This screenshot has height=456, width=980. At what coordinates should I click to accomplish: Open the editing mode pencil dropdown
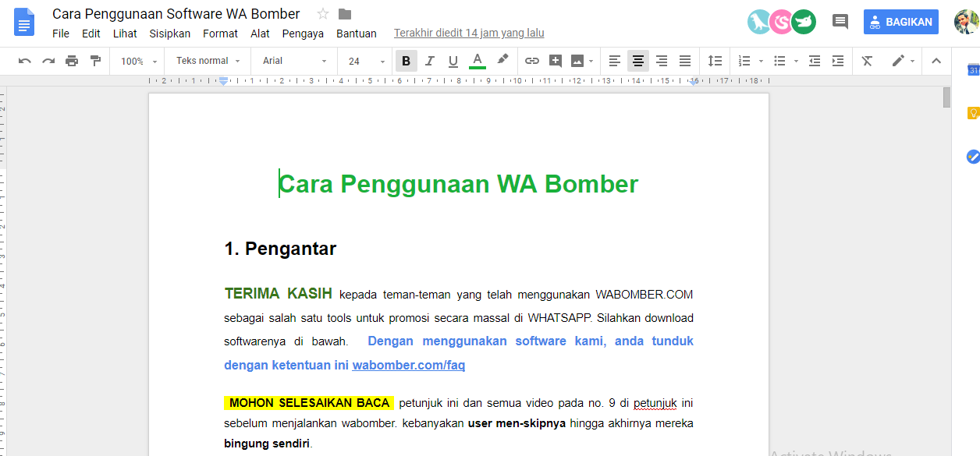point(903,61)
